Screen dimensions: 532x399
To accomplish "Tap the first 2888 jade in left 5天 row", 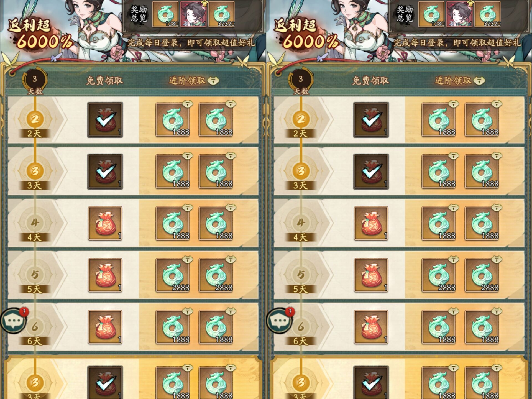I will (x=173, y=275).
